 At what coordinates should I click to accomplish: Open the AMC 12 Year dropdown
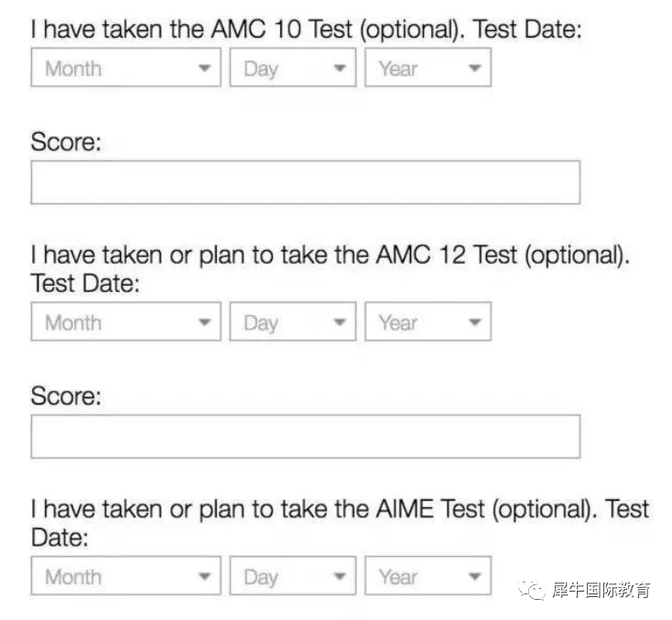coord(428,321)
